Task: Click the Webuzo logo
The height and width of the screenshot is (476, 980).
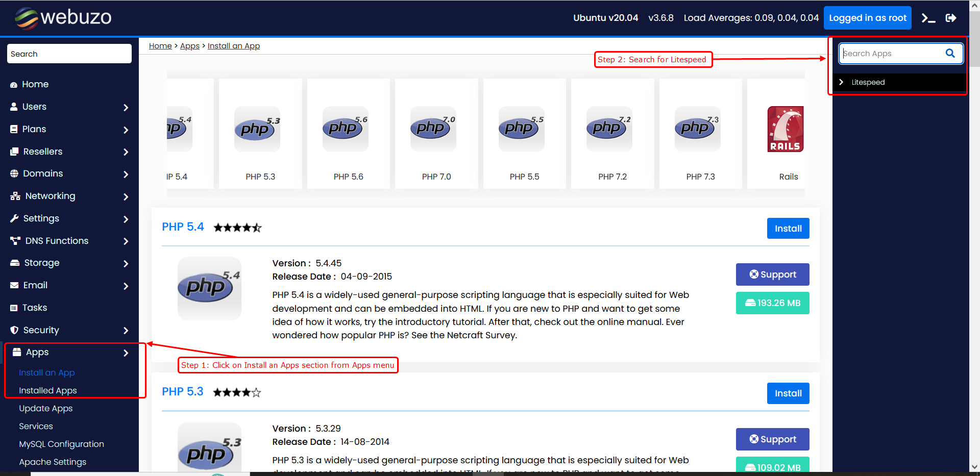Action: click(x=63, y=18)
